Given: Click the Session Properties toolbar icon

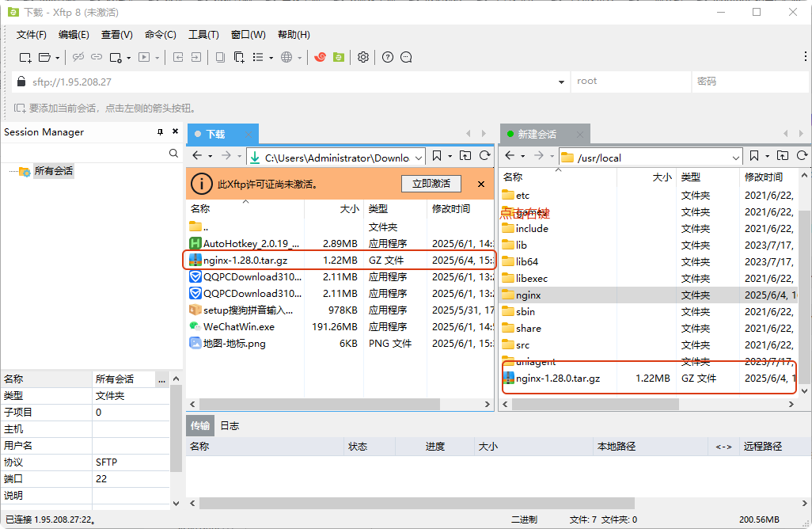Looking at the screenshot, I should coord(116,58).
